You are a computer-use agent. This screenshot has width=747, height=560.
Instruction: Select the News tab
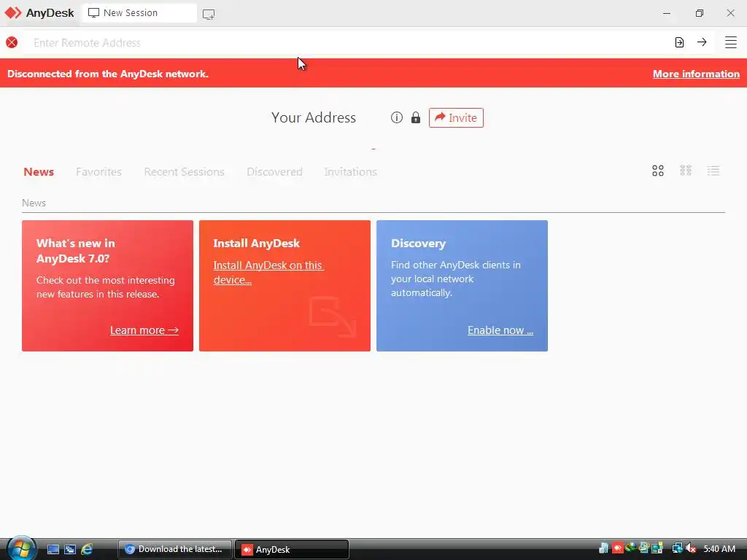[x=39, y=172]
